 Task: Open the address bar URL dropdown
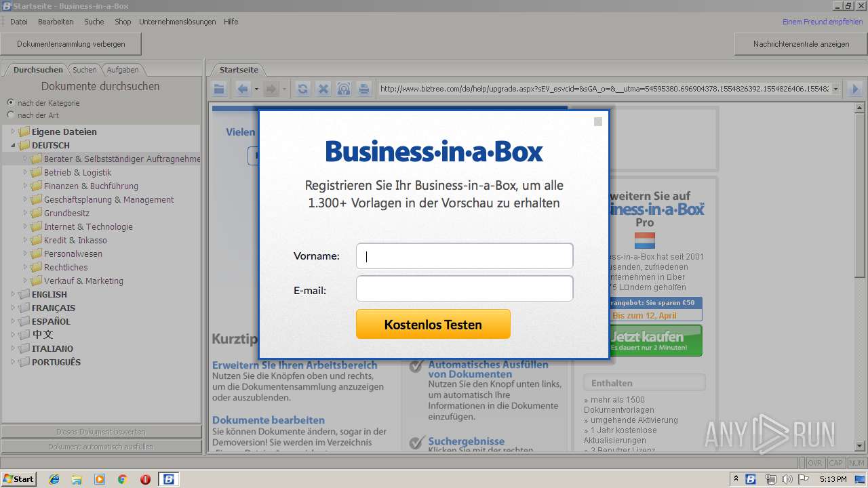(835, 89)
